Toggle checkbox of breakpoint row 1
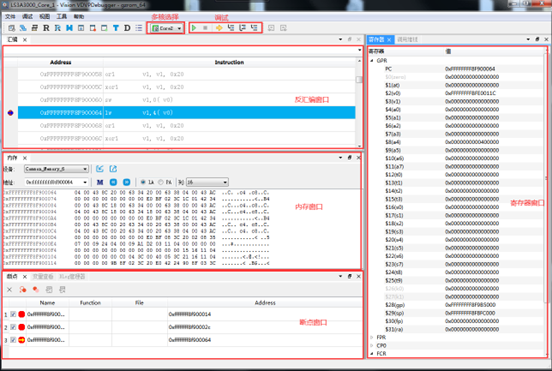This screenshot has height=371, width=552. tap(13, 314)
